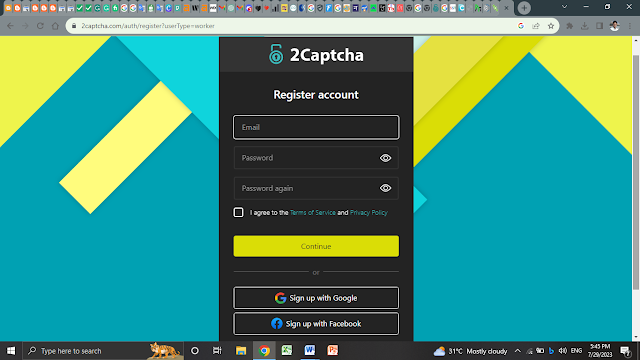Image resolution: width=640 pixels, height=360 pixels.
Task: Expand the tab search chevron
Action: (x=564, y=7)
